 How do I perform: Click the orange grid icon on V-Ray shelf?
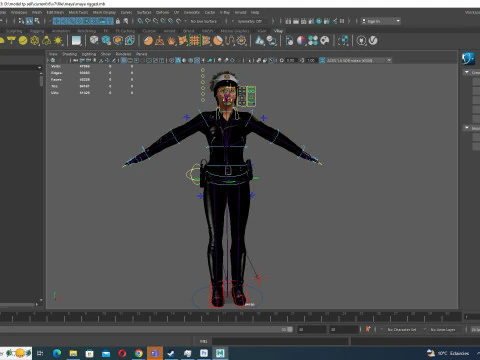[195, 41]
